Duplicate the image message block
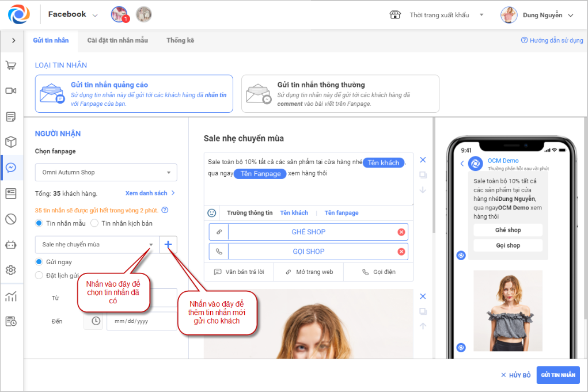This screenshot has height=392, width=588. pos(423,311)
